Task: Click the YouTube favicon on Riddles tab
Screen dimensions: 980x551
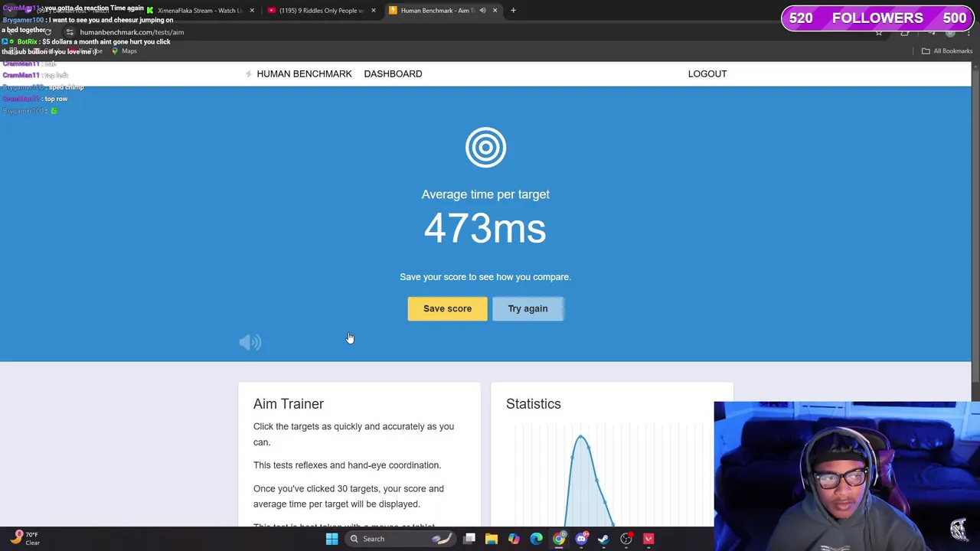Action: (x=271, y=11)
